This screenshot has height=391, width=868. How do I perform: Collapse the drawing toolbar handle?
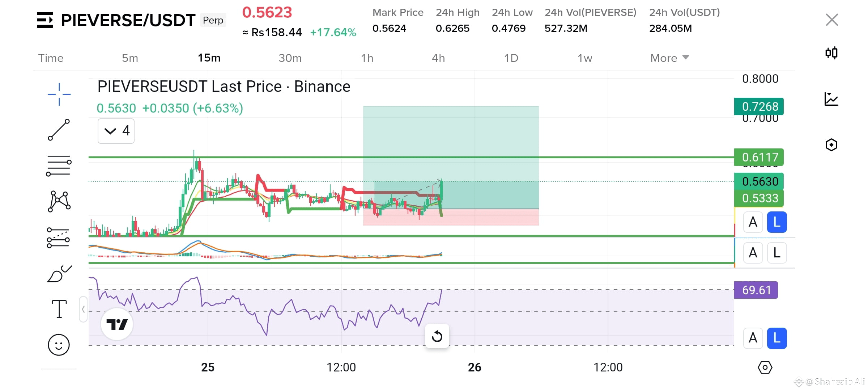tap(83, 309)
